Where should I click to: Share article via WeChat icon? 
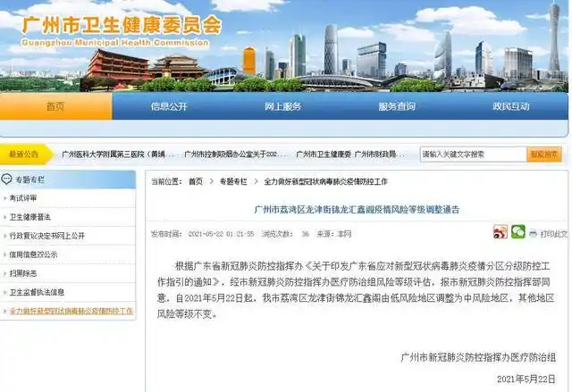[x=517, y=233]
